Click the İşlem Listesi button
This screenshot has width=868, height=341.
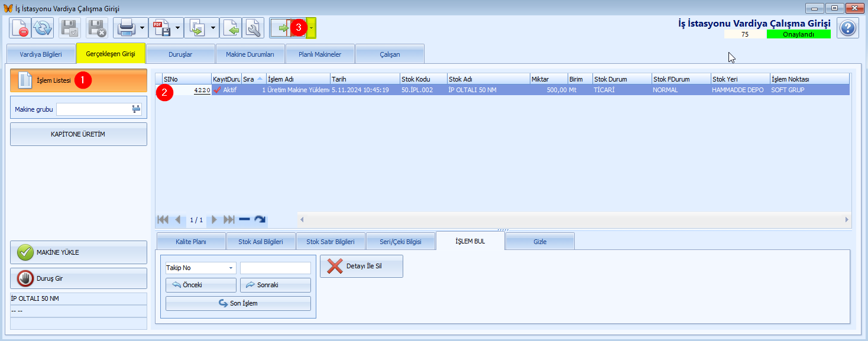click(79, 80)
